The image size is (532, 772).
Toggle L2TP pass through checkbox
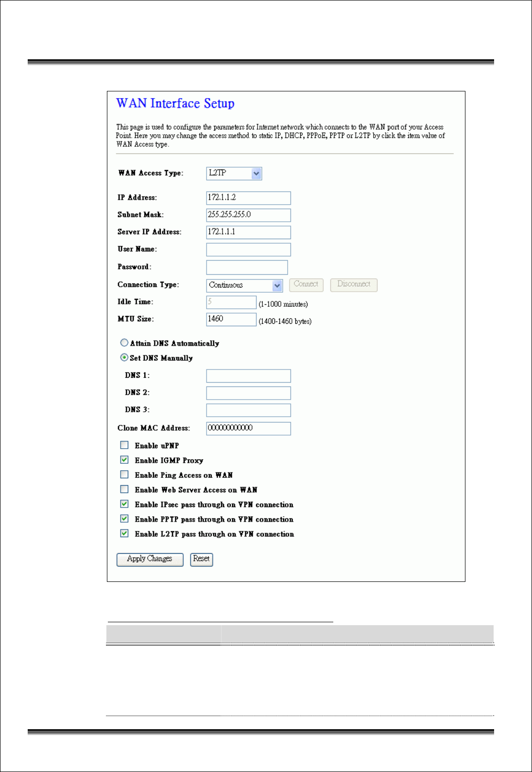tap(124, 533)
